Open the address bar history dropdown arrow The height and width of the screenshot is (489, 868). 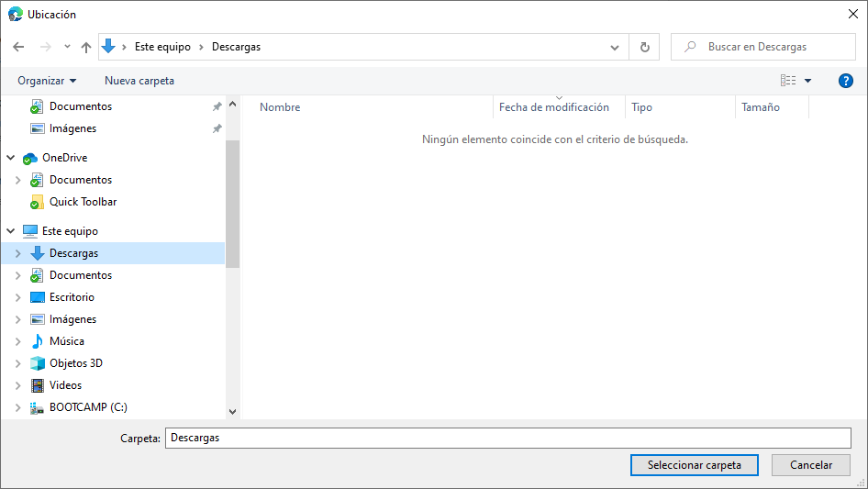[615, 47]
